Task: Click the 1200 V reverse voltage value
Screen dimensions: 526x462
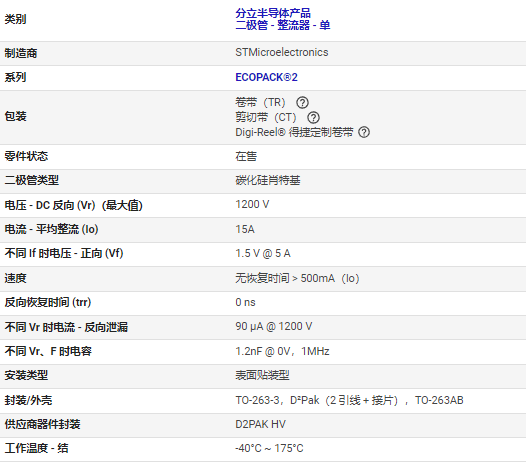Action: (252, 204)
